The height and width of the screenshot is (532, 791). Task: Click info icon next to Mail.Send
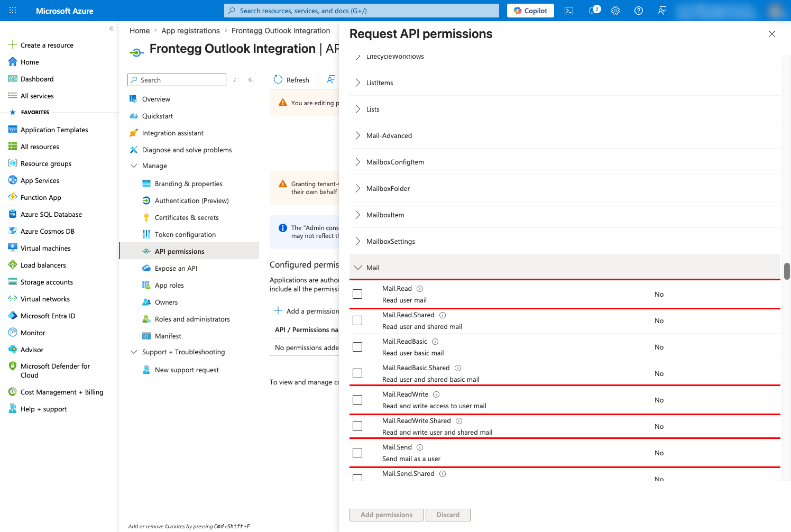[x=420, y=447]
